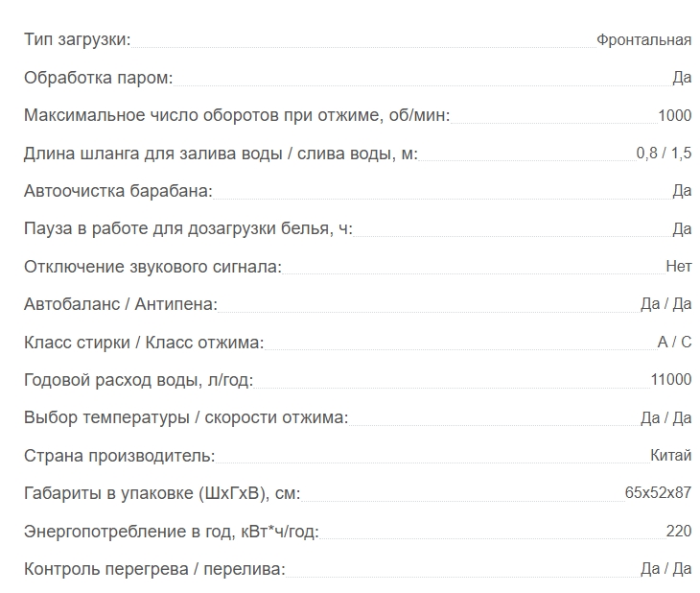Click 'Класс стирки / Класс отжима' label
The width and height of the screenshot is (700, 593).
tap(144, 342)
